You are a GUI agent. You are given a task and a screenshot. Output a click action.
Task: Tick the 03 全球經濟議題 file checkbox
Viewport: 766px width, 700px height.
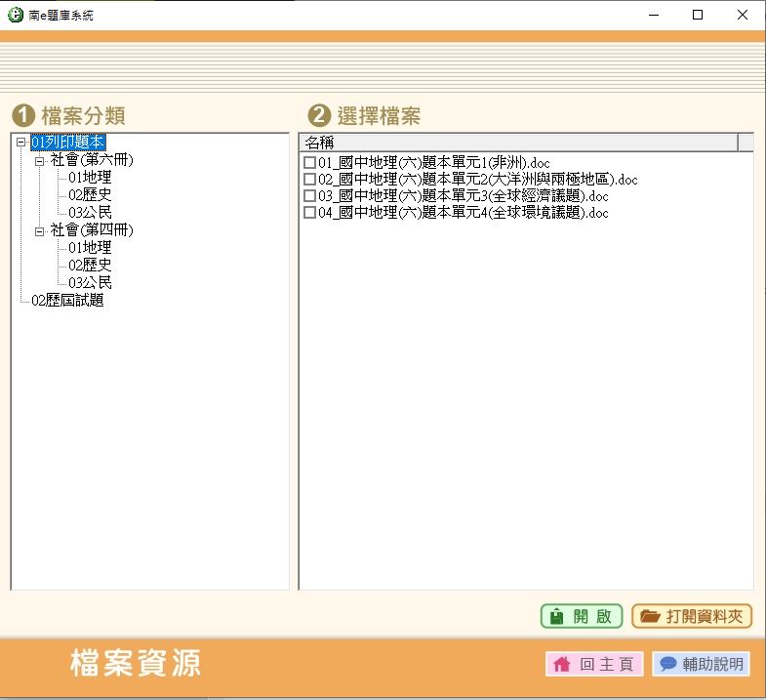309,196
